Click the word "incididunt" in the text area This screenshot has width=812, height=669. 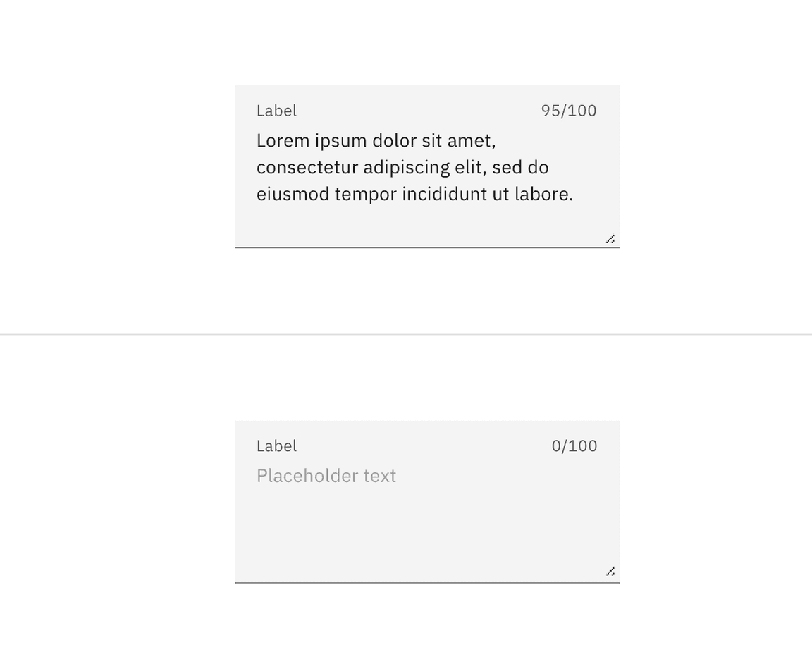pyautogui.click(x=444, y=195)
